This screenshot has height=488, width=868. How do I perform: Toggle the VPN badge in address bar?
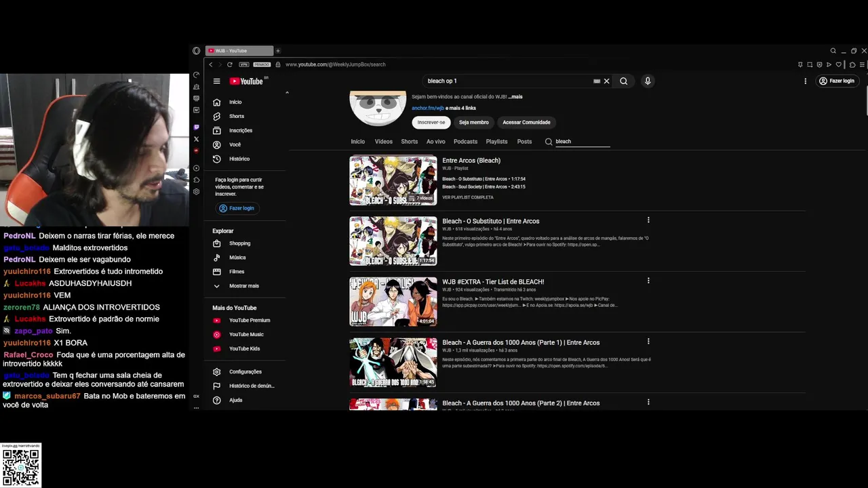click(x=244, y=64)
